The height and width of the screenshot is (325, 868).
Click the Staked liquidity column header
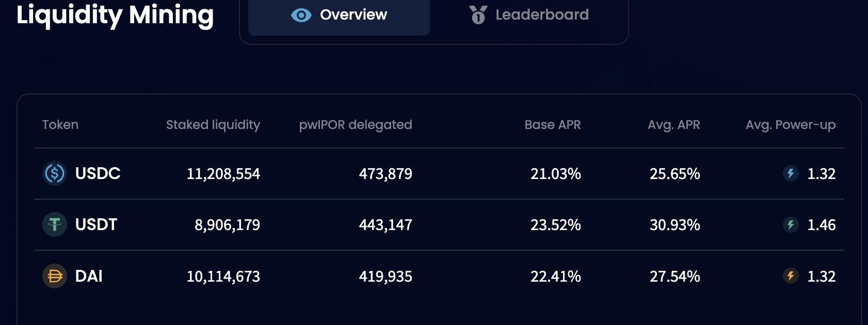[213, 125]
